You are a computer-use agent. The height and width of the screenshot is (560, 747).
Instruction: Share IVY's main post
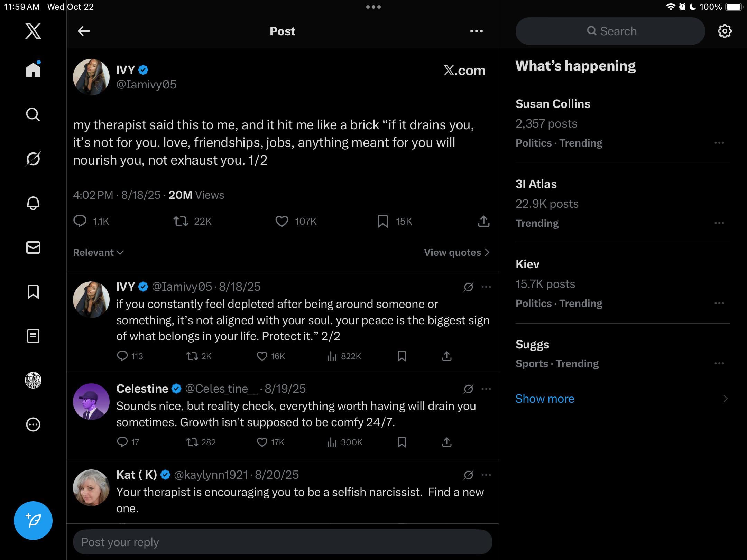coord(483,221)
